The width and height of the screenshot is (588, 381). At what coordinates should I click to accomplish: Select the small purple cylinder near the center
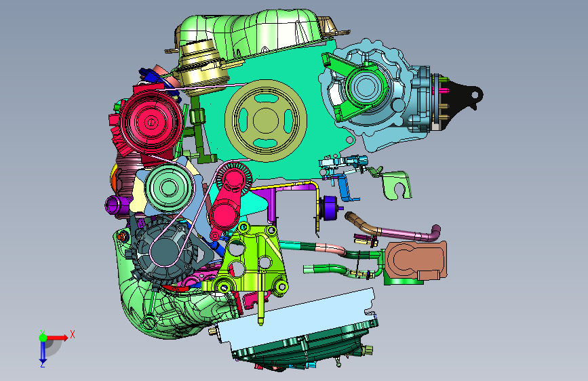(331, 208)
